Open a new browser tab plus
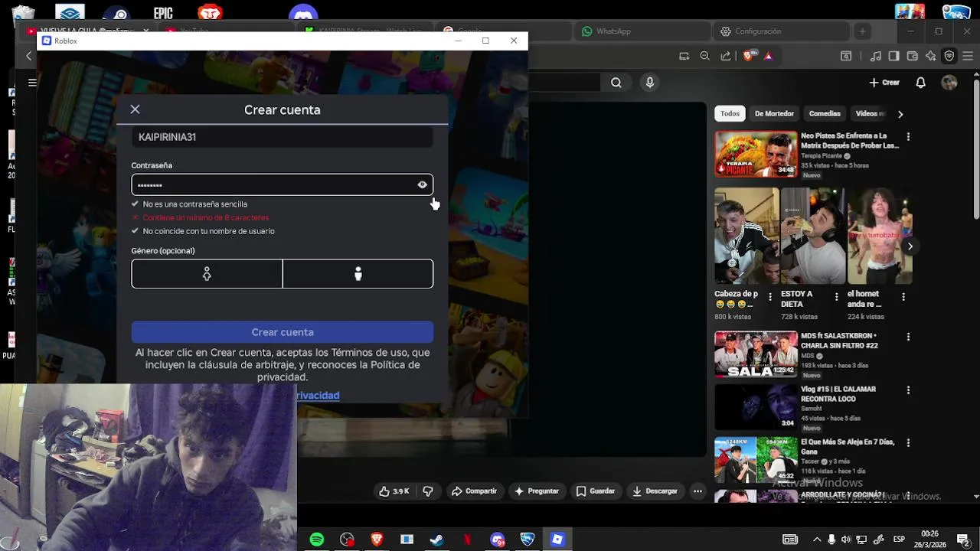980x551 pixels. 862,31
